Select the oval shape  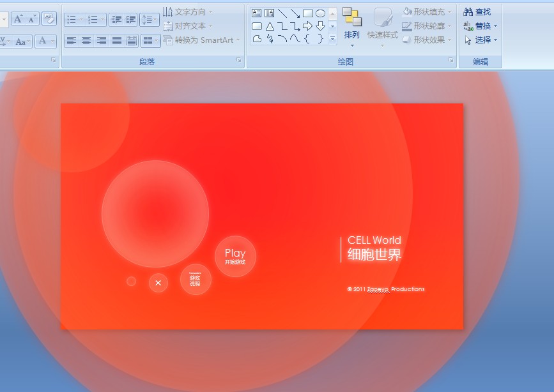click(321, 13)
